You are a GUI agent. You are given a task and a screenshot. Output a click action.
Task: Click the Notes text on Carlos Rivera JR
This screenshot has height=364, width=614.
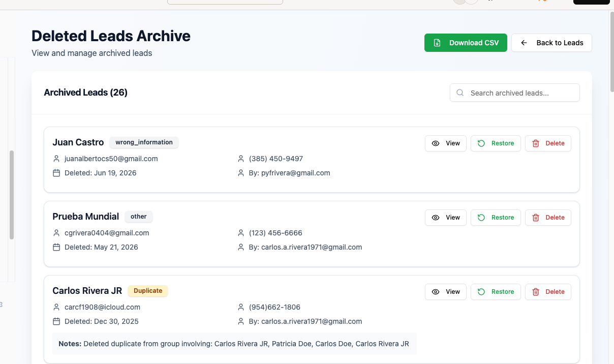(x=234, y=344)
